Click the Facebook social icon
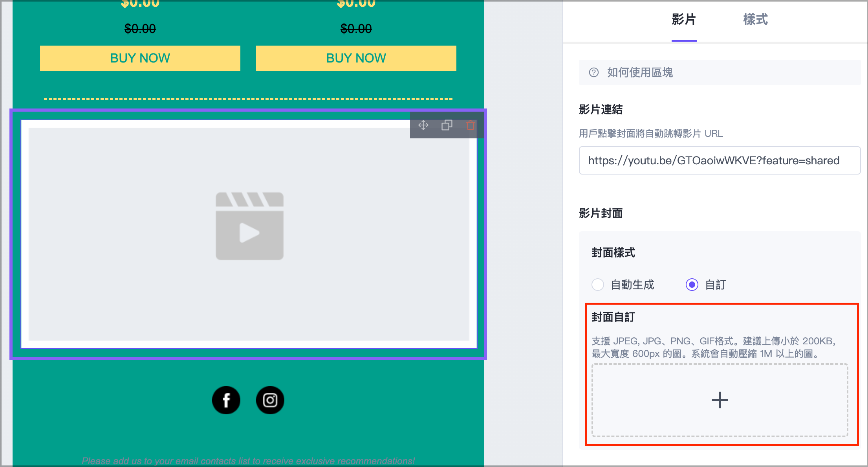 [226, 400]
